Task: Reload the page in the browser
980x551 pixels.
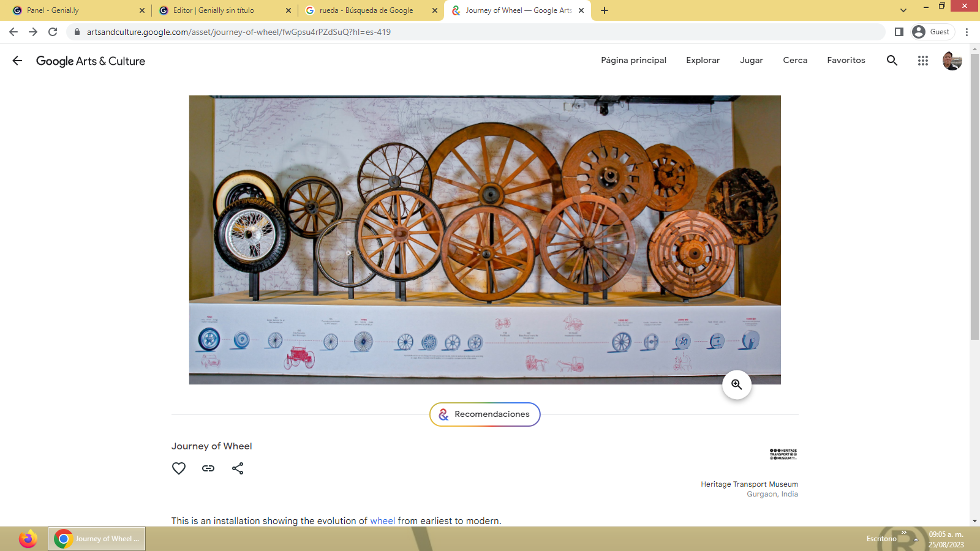Action: (53, 32)
